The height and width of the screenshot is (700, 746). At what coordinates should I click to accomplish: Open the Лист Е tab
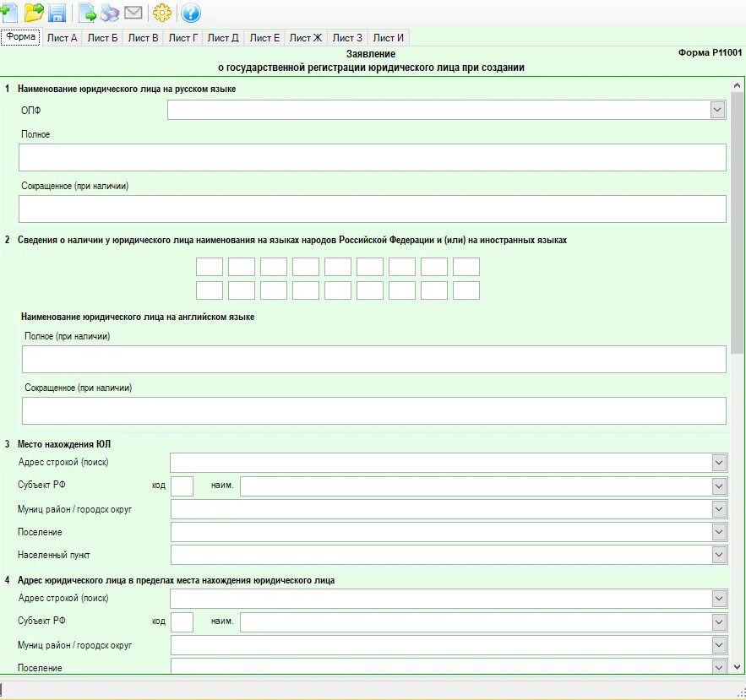click(x=264, y=37)
